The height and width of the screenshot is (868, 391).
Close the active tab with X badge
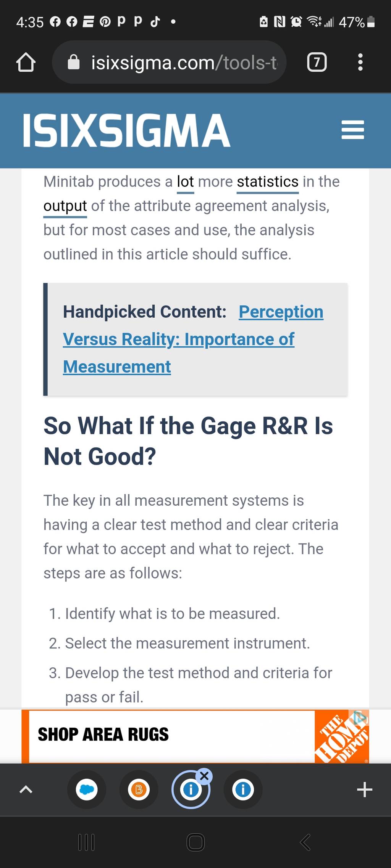pyautogui.click(x=204, y=776)
